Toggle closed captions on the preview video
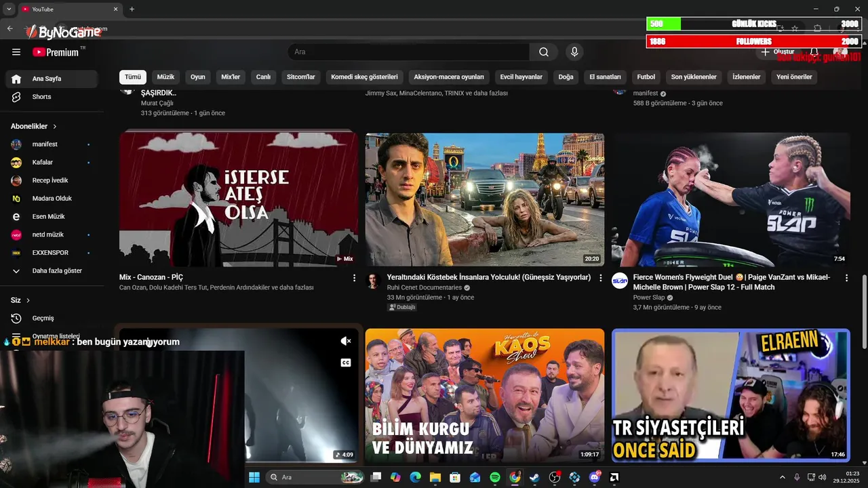This screenshot has width=868, height=488. pyautogui.click(x=346, y=363)
